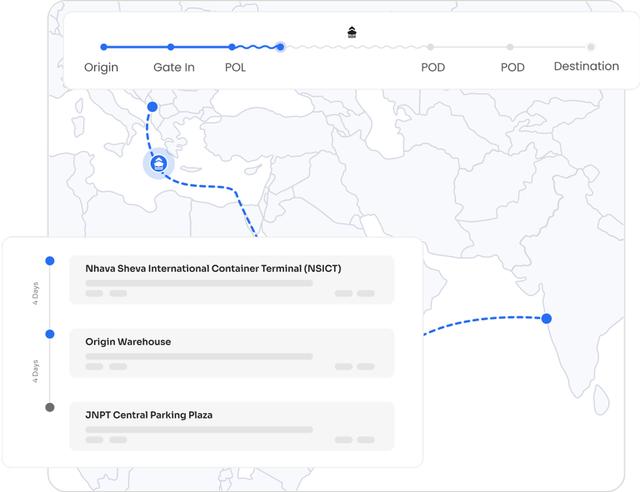Click the Gate In label
Screen dimensions: 640x492
click(x=174, y=68)
